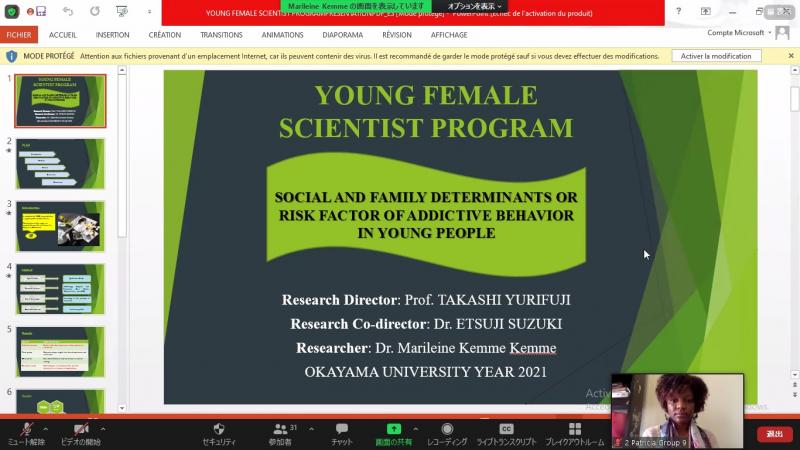Image resolution: width=800 pixels, height=450 pixels.
Task: Click the Research Co-director line on the slide
Action: pos(426,323)
